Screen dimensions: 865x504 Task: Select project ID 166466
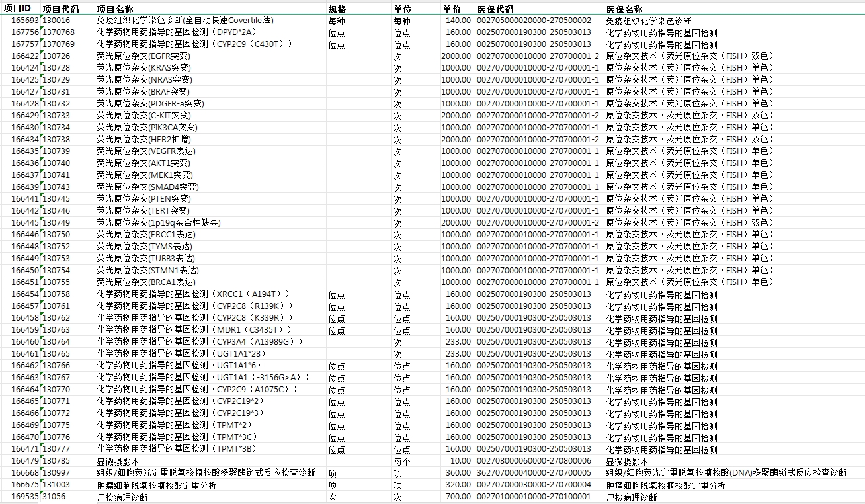[24, 413]
